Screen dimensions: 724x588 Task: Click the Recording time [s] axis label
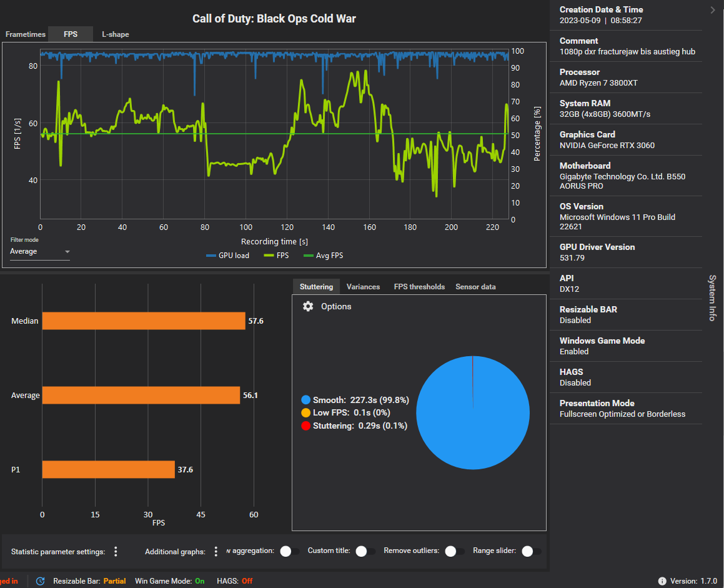(x=274, y=242)
